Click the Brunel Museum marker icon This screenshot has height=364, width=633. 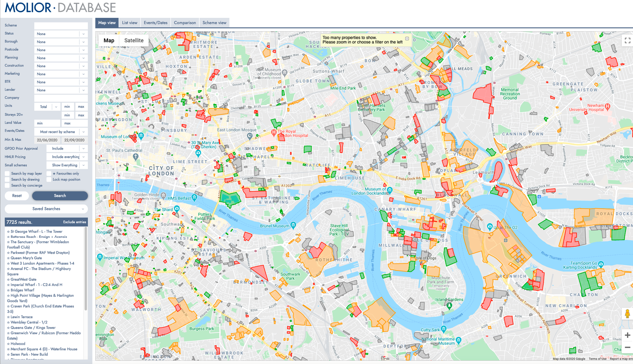pos(293,226)
